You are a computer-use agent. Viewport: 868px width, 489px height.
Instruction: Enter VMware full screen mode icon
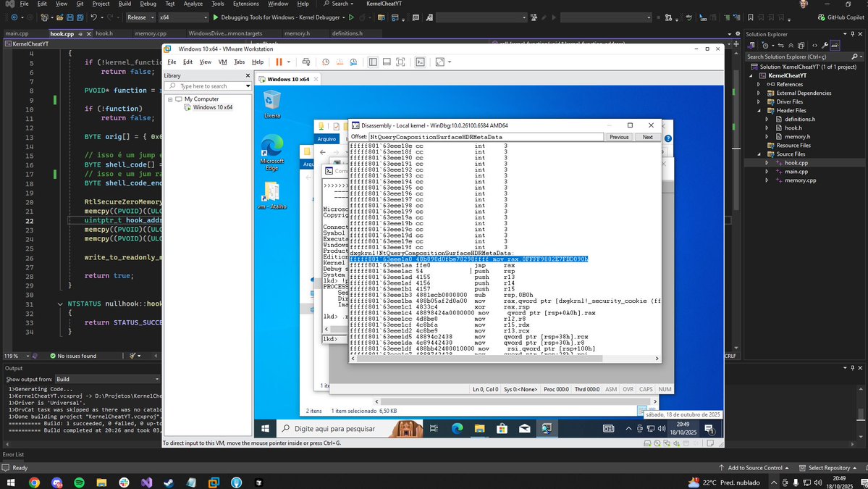[x=400, y=62]
